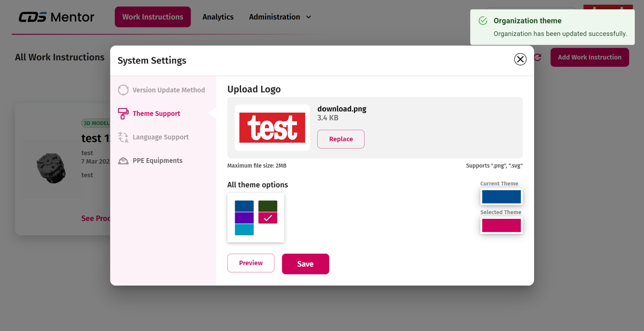Select the teal theme color swatch
644x331 pixels.
(x=244, y=230)
